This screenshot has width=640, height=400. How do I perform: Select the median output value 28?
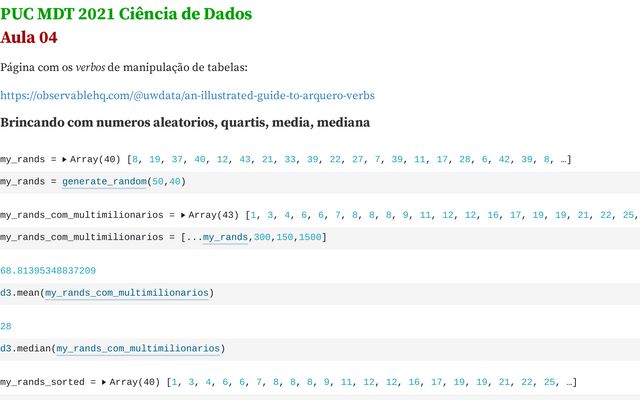pos(6,325)
